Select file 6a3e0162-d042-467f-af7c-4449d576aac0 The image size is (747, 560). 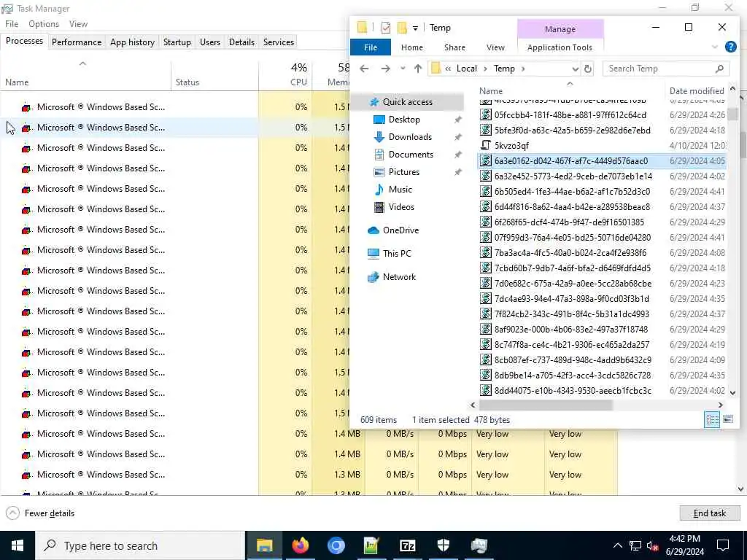point(570,161)
